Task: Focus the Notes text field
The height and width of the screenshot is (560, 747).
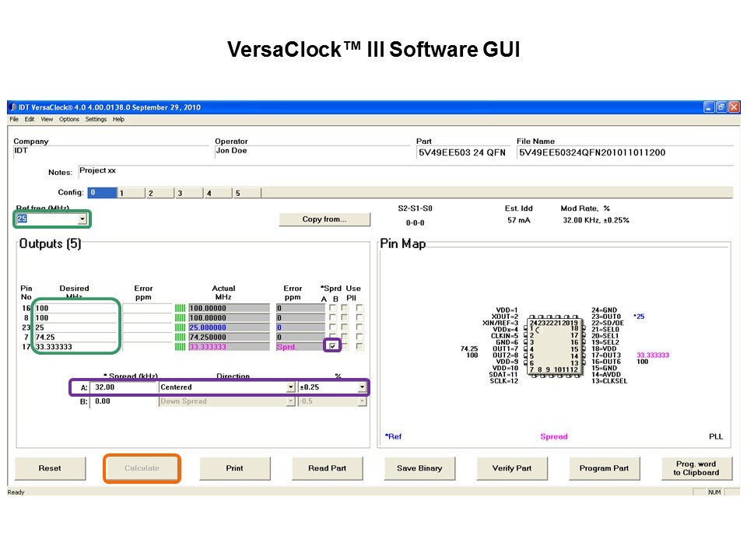Action: (233, 171)
